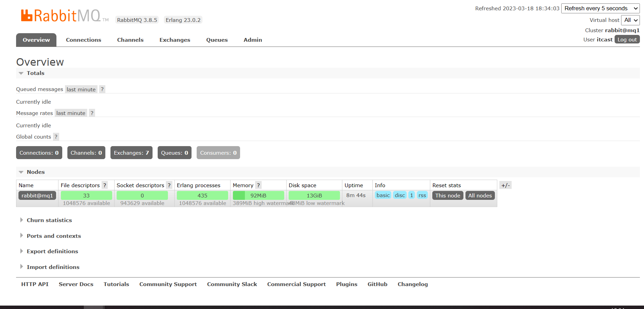Open help for Global counts

pyautogui.click(x=56, y=137)
